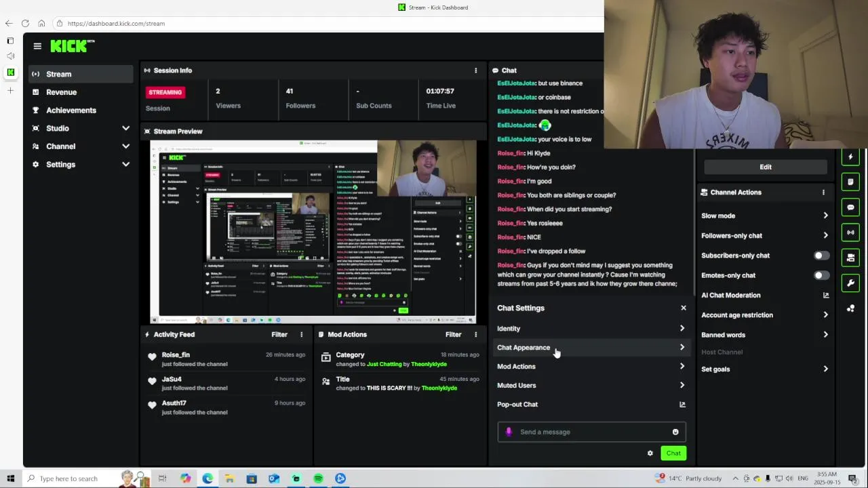The width and height of the screenshot is (868, 488).
Task: Open the wrench tools widget in sidebar
Action: [850, 283]
